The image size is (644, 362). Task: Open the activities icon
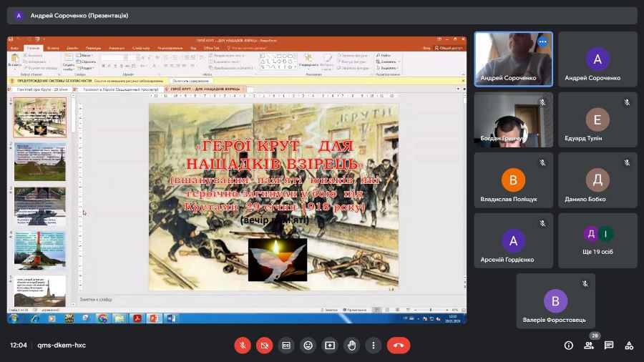pos(629,345)
